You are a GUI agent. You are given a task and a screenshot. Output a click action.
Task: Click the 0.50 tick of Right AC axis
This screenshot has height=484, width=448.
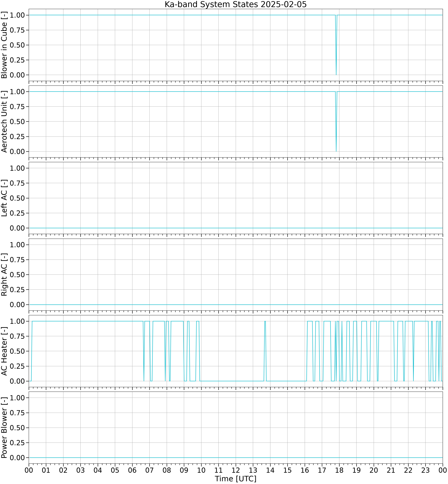tap(17, 275)
